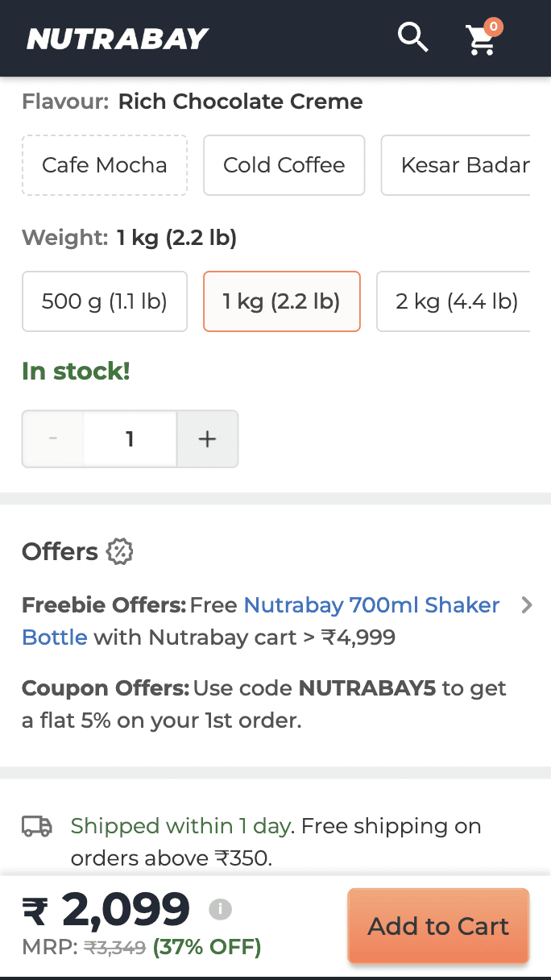Click the quantity input field
Screen dimensions: 551x980
coord(130,438)
